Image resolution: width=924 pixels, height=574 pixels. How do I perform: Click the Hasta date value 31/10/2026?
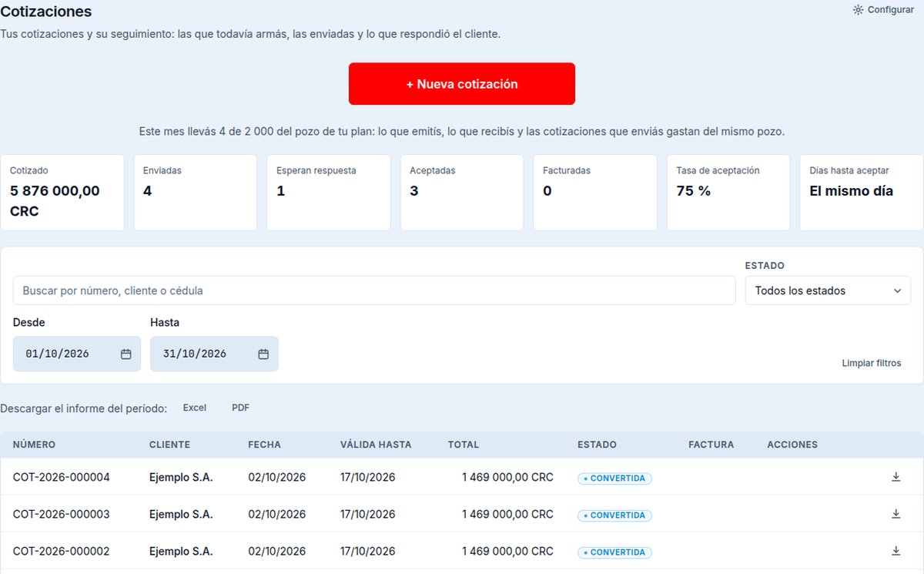click(195, 354)
